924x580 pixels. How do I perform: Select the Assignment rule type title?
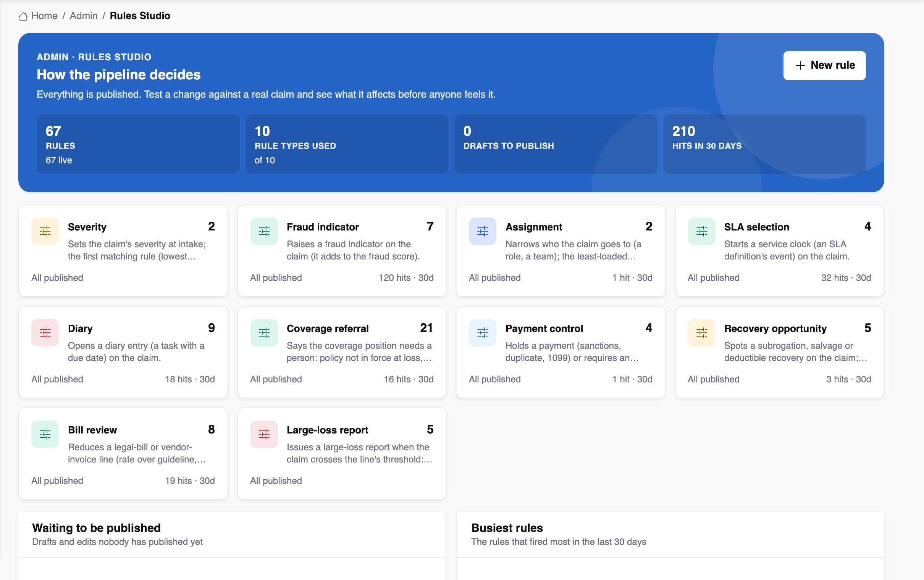(x=534, y=227)
